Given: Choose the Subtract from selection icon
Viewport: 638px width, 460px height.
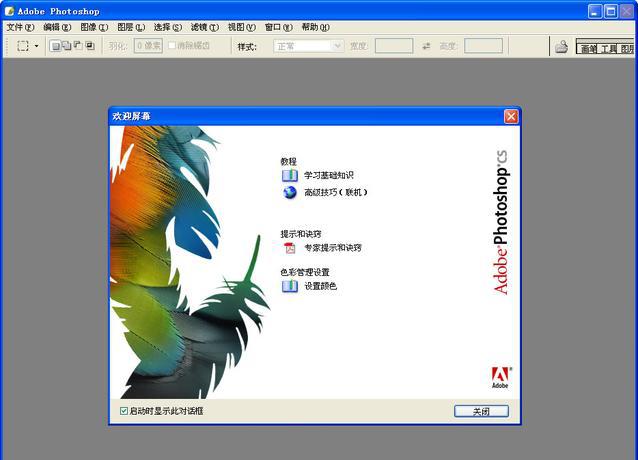Looking at the screenshot, I should (78, 46).
